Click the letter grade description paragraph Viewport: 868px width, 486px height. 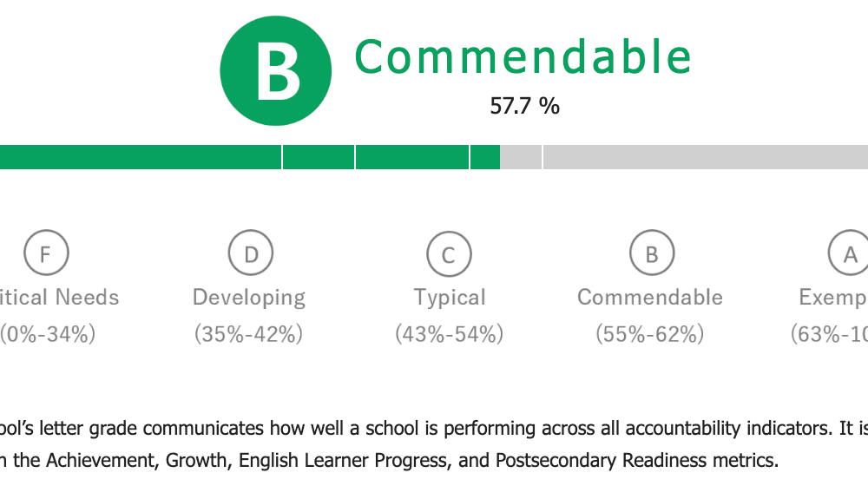[434, 444]
